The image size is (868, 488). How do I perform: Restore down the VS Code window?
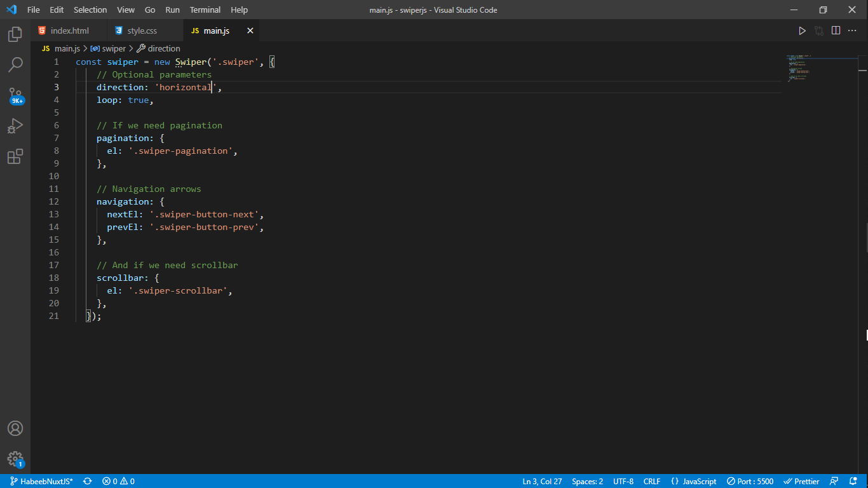(x=823, y=10)
